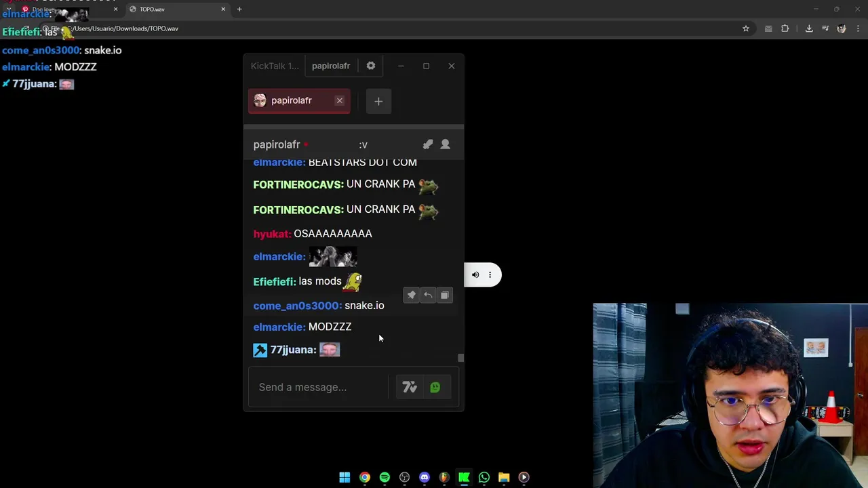Click FORTINEROCAVS name in first UN CRANK message
Viewport: 868px width, 488px height.
(x=298, y=184)
